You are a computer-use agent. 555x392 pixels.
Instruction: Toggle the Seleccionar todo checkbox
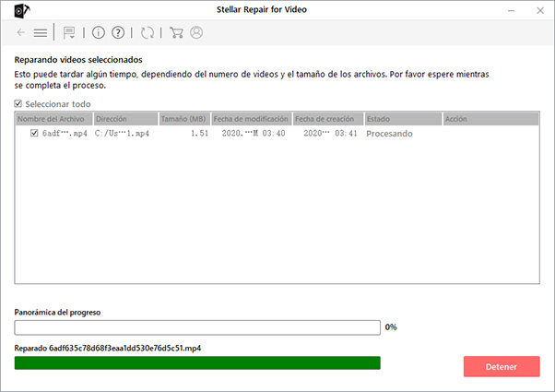pyautogui.click(x=18, y=103)
